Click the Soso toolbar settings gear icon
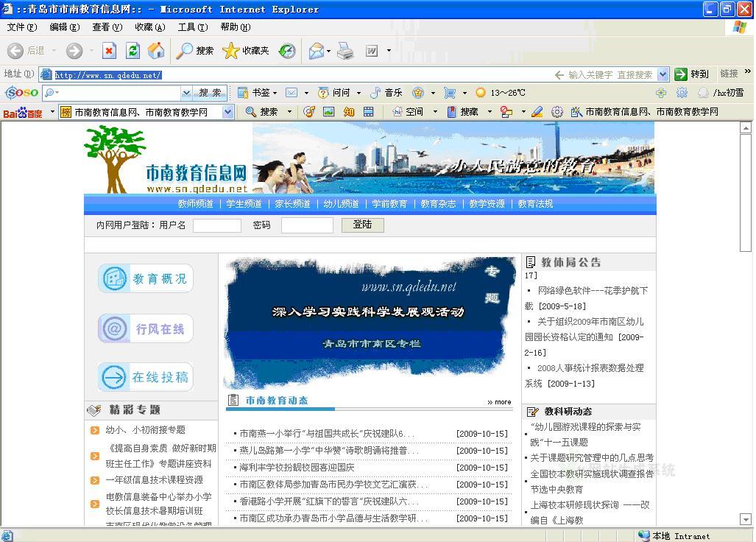This screenshot has width=756, height=542. 682,93
